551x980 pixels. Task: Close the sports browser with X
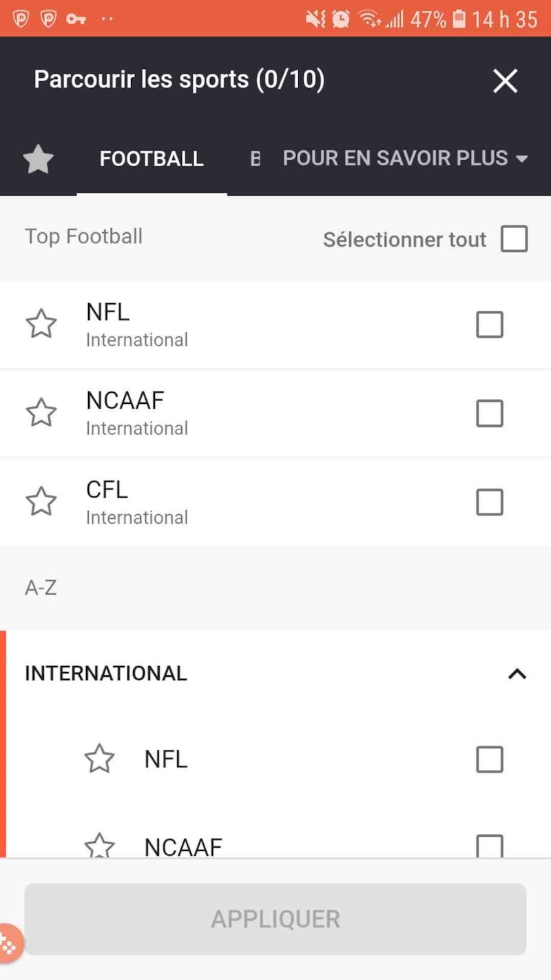505,81
